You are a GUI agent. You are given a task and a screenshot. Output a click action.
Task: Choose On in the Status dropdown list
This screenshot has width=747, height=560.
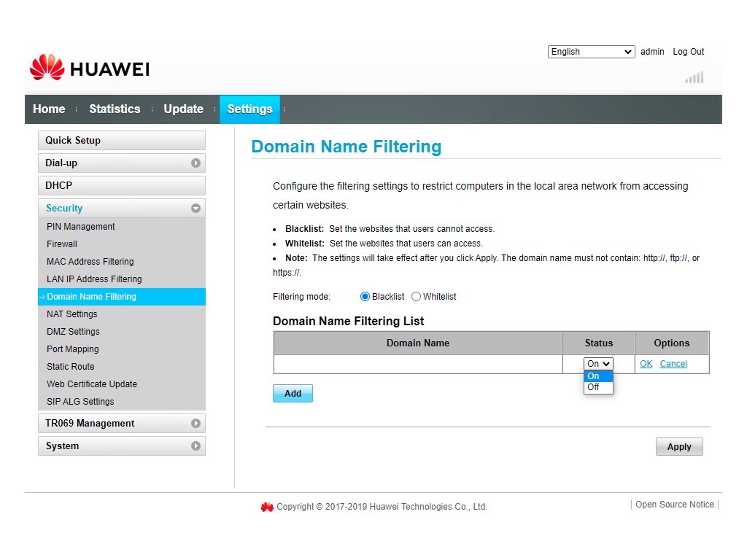pyautogui.click(x=594, y=376)
